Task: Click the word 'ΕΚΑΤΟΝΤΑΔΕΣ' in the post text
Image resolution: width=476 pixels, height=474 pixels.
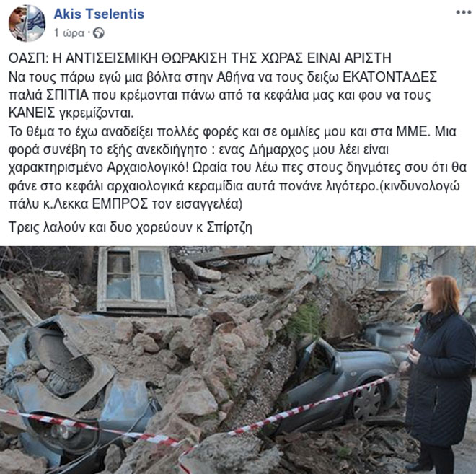Action: (389, 76)
